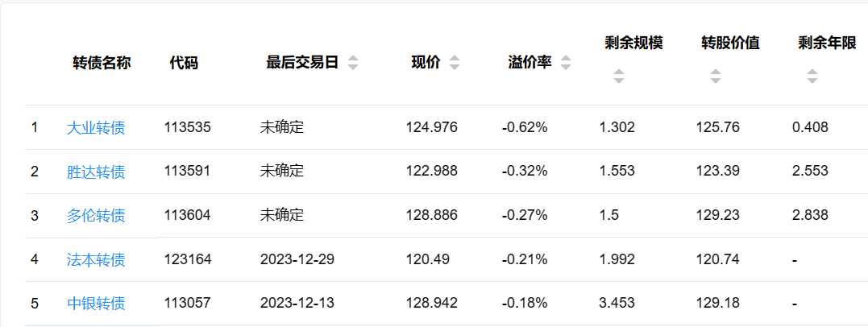Go to the 多伦转债 detail link
The image size is (868, 327).
pyautogui.click(x=96, y=215)
